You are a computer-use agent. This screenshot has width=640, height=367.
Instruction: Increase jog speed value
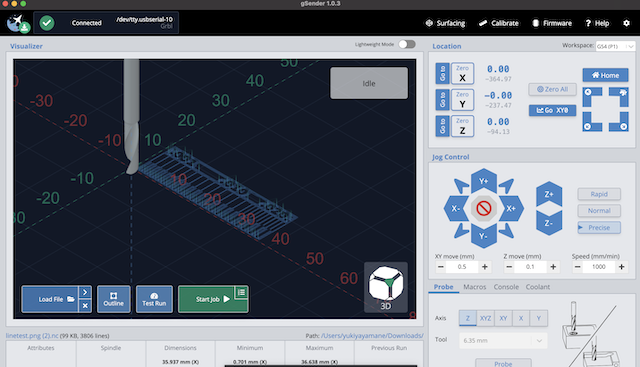click(x=622, y=267)
